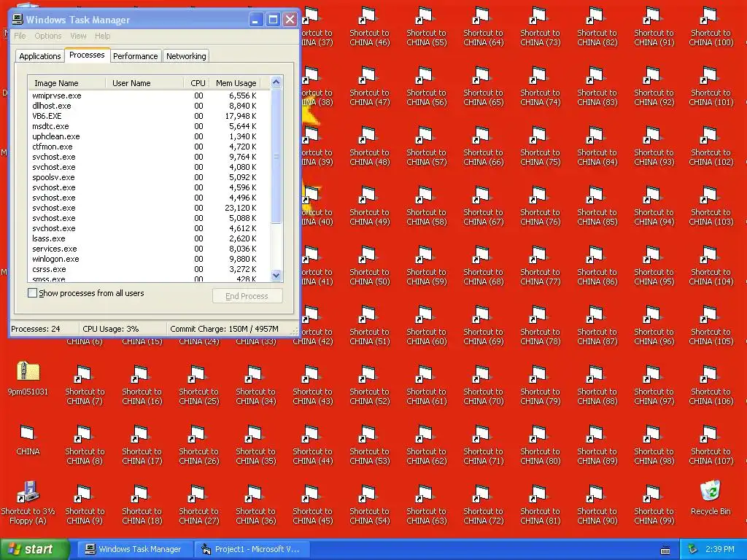Viewport: 747px width, 560px height.
Task: Click the process list scrollbar thumb
Action: tap(276, 156)
